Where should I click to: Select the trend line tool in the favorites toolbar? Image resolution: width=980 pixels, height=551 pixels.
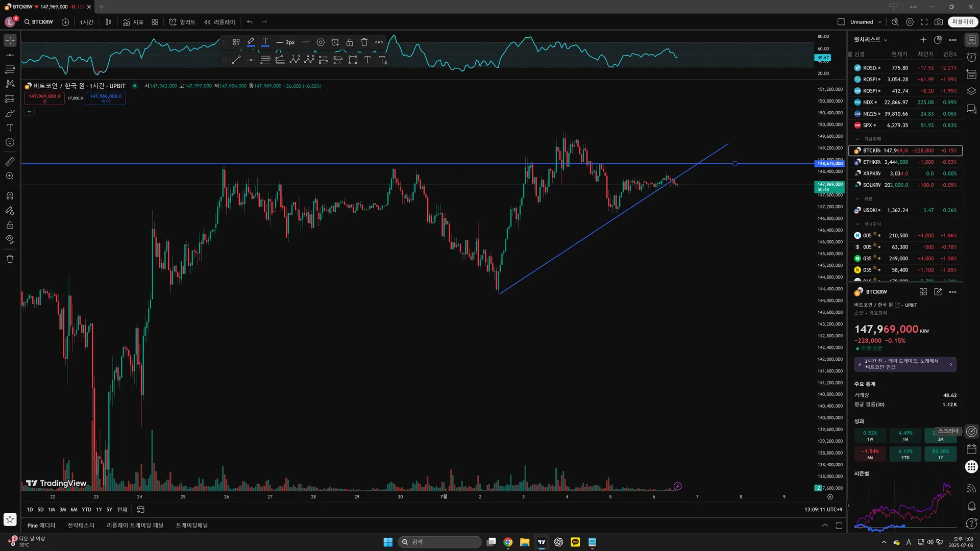[x=236, y=60]
